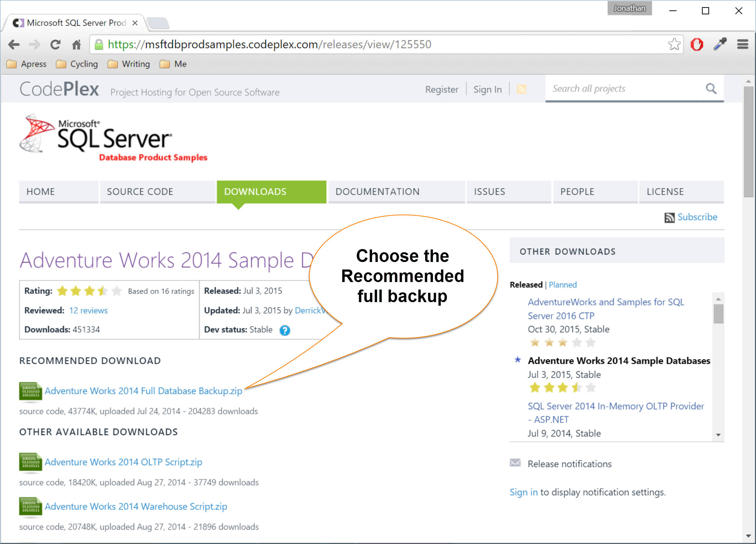
Task: Click the Warehouse Script zip file icon
Action: click(30, 507)
